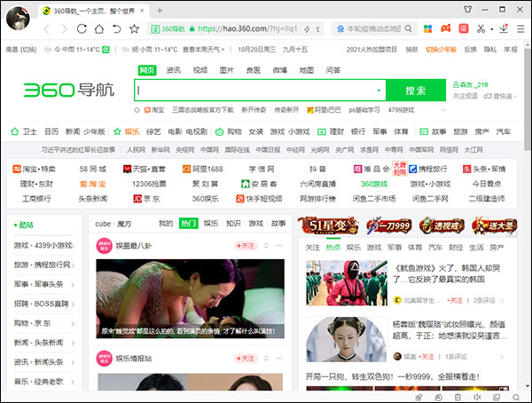Dismiss the 鱿鱼游戏 news item

click(502, 301)
